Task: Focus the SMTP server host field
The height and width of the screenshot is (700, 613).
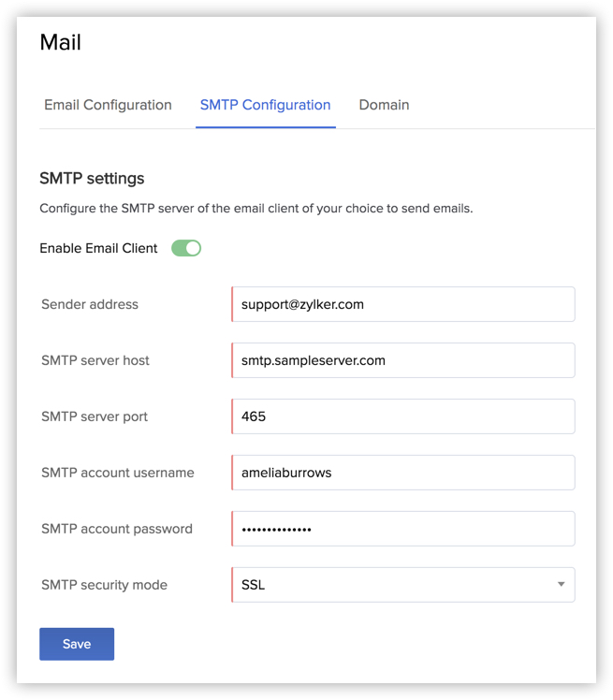Action: (403, 360)
